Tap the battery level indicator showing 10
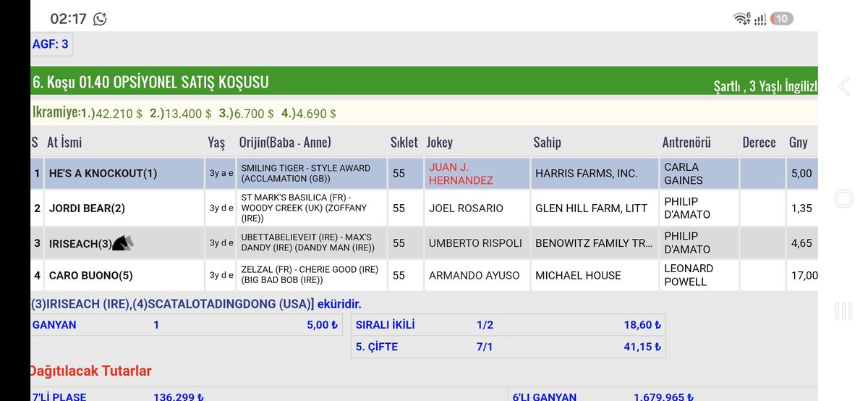The image size is (868, 401). [x=781, y=19]
